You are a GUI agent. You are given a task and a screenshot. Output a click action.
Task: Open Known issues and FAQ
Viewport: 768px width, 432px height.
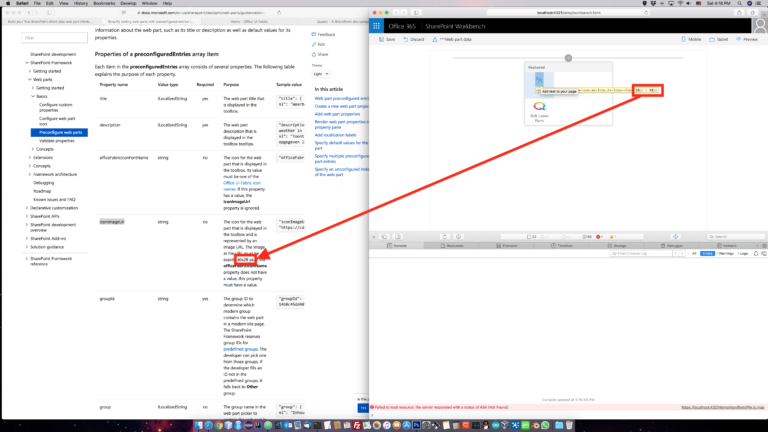click(54, 199)
